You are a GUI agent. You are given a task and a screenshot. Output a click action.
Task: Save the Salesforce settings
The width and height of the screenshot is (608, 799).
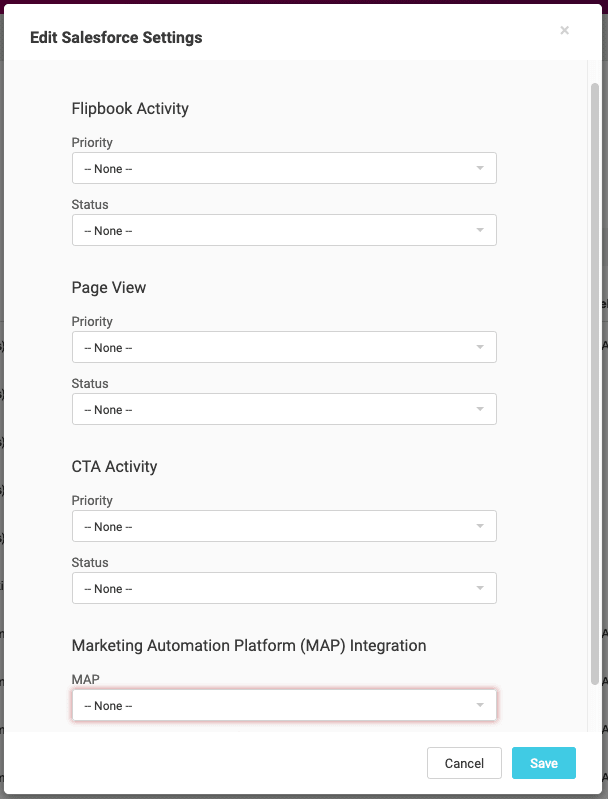point(544,763)
